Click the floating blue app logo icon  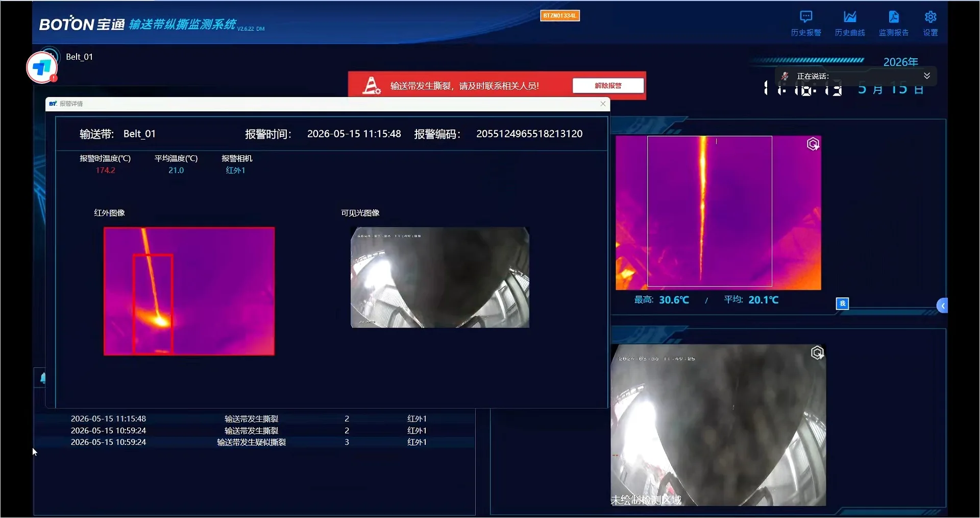(41, 67)
